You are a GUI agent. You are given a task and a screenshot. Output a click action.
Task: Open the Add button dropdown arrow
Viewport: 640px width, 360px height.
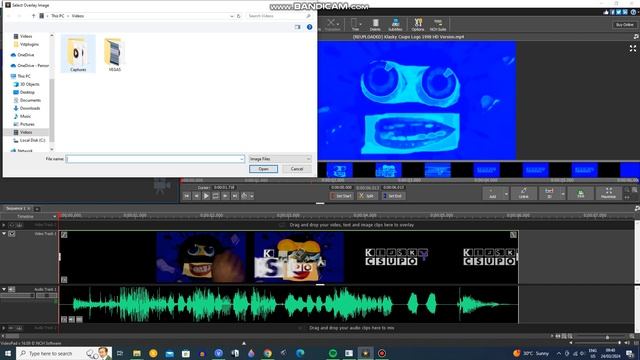tap(506, 193)
